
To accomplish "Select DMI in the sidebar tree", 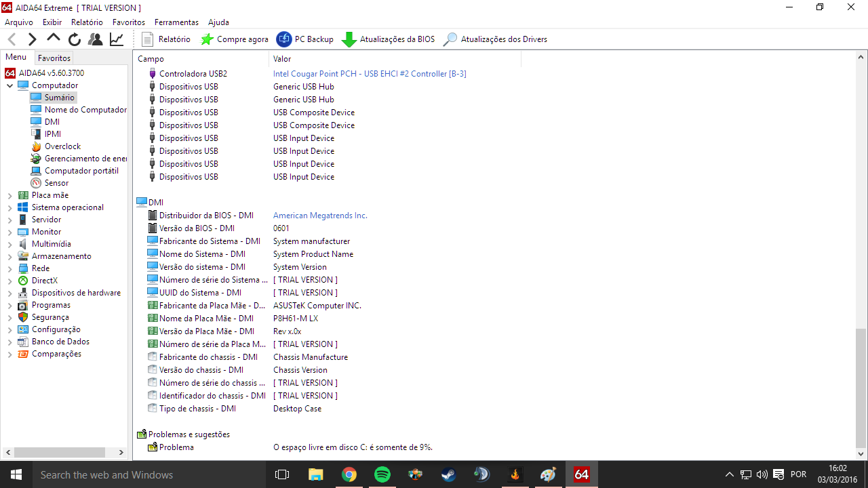I will [x=45, y=122].
